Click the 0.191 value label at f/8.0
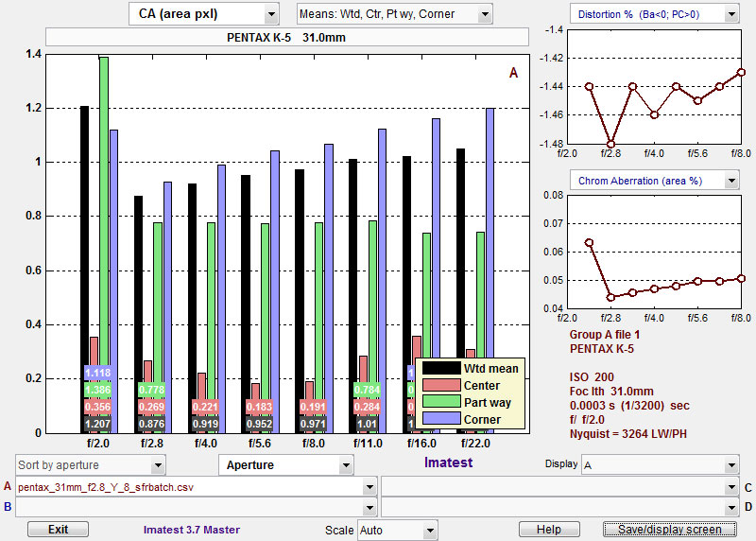 (x=313, y=407)
